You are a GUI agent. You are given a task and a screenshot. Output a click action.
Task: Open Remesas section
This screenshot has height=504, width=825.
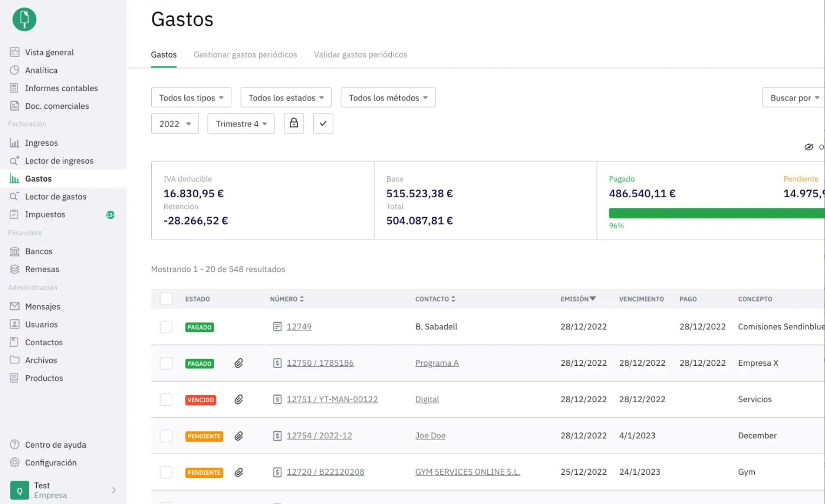(42, 269)
